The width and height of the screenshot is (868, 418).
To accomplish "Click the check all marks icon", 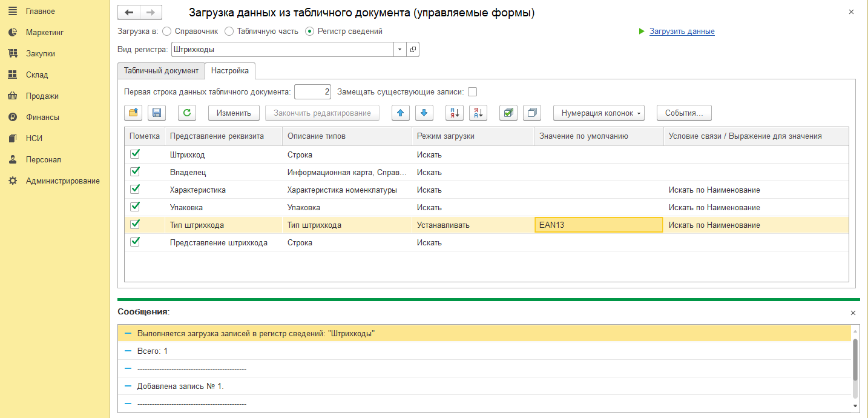I will (x=508, y=113).
